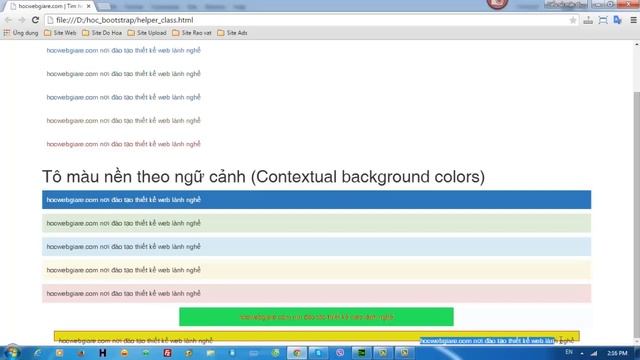Open the Ứng dụng apps shortcut
The width and height of the screenshot is (640, 360).
(21, 33)
